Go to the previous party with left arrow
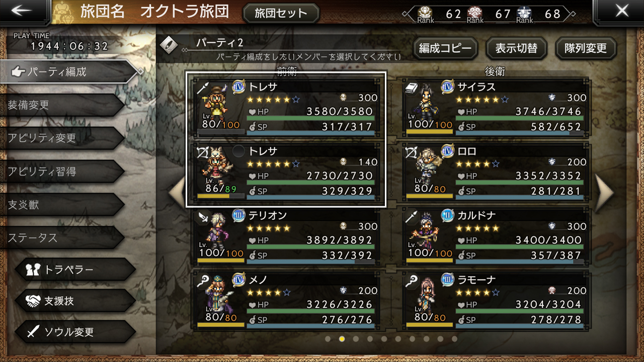This screenshot has width=644, height=362. coord(178,192)
